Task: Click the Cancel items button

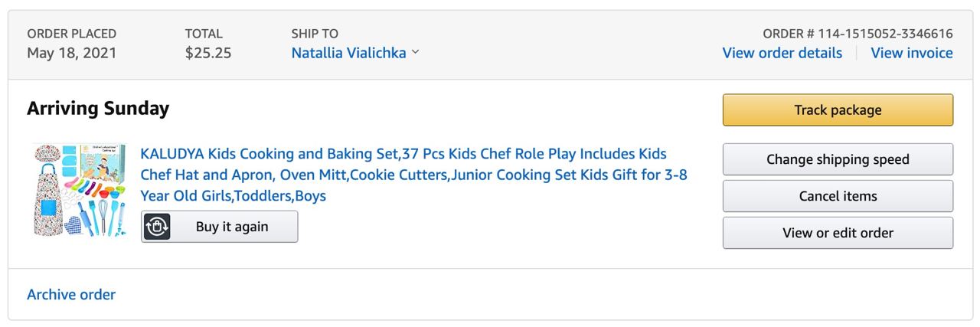Action: coord(838,196)
